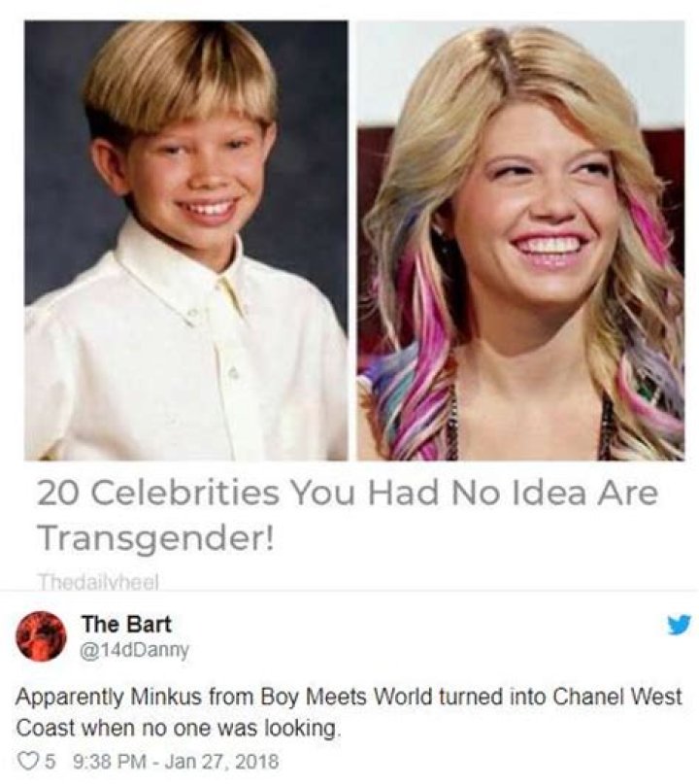Click the blue Twitter bird icon
This screenshot has height=784, width=699.
pos(679,625)
